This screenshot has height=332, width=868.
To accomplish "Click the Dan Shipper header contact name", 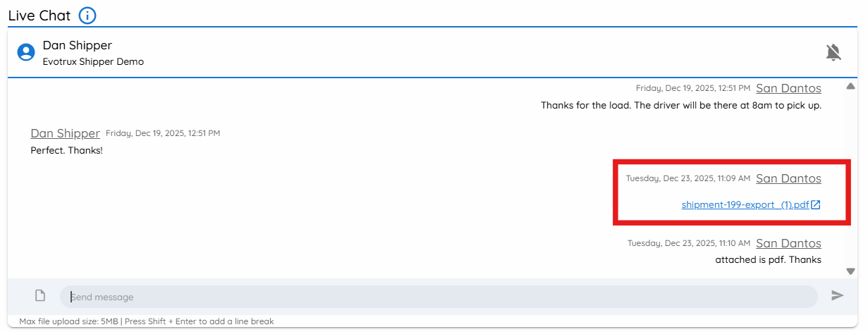I will point(77,45).
